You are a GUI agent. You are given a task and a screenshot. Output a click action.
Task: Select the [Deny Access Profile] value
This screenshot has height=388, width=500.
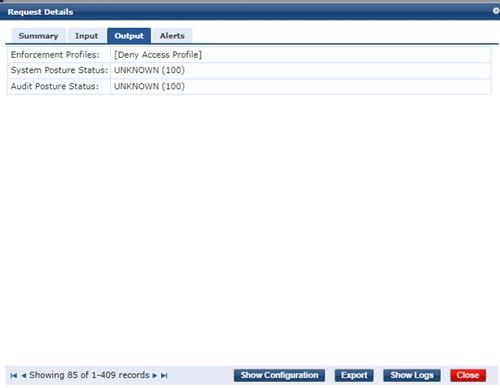click(x=158, y=55)
